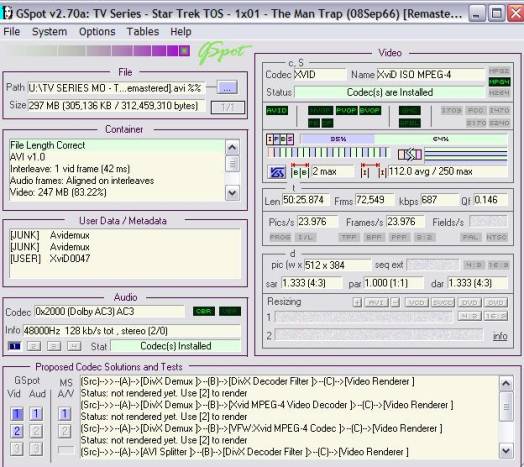Select 'Interleave: 1 vid frame (42 ms)' line
524x467 pixels.
[x=117, y=169]
